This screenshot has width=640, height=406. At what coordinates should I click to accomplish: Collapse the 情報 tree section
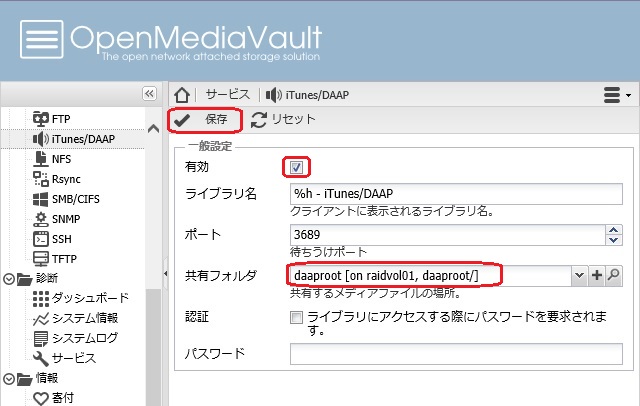pos(9,379)
